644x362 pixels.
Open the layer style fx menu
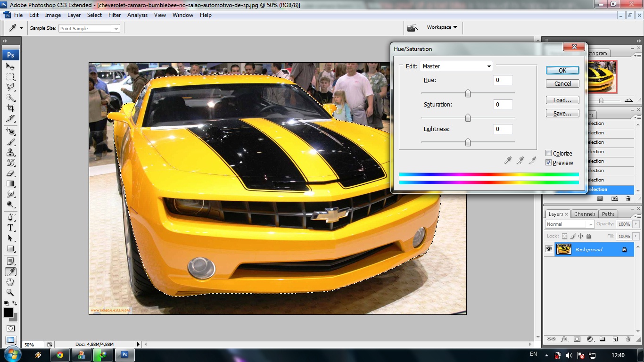(564, 339)
